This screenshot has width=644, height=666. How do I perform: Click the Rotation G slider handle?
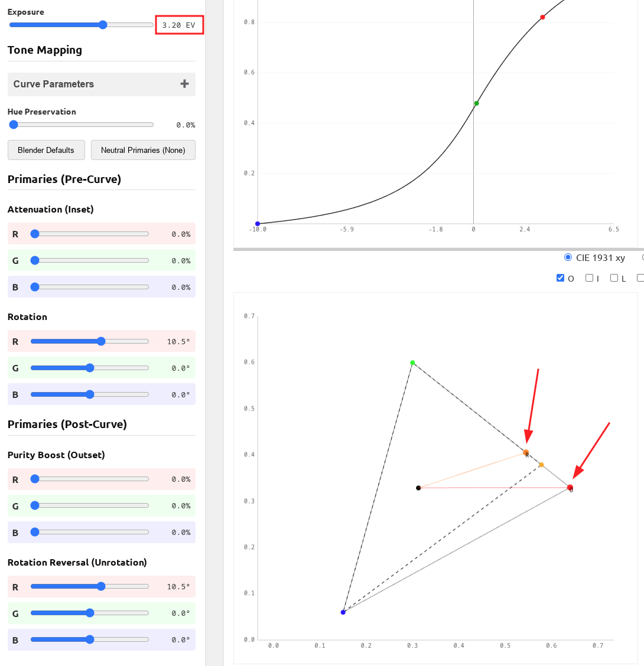pos(90,368)
